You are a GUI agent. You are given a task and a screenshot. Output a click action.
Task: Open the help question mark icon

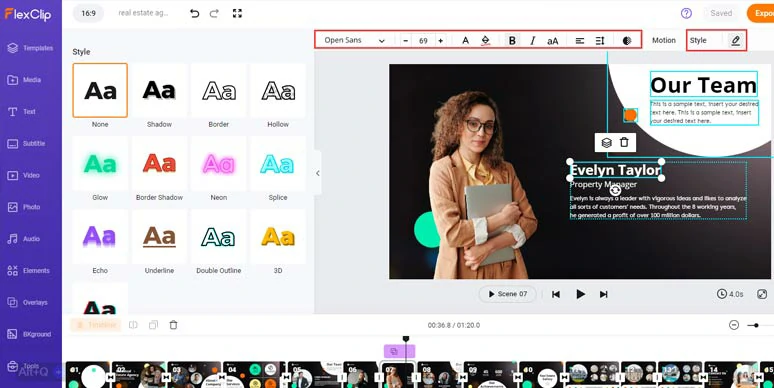pyautogui.click(x=686, y=13)
